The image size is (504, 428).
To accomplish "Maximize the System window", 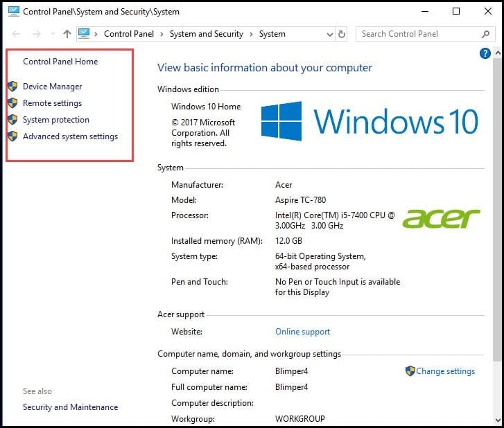I will point(455,11).
